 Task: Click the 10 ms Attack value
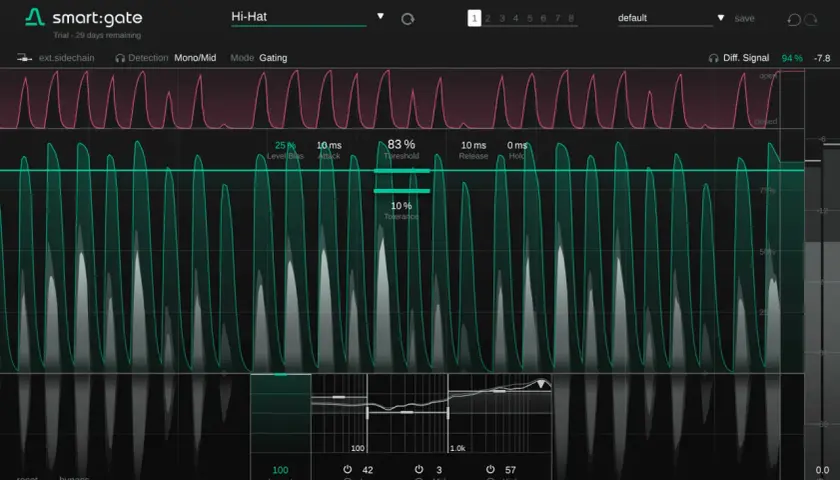click(x=329, y=145)
